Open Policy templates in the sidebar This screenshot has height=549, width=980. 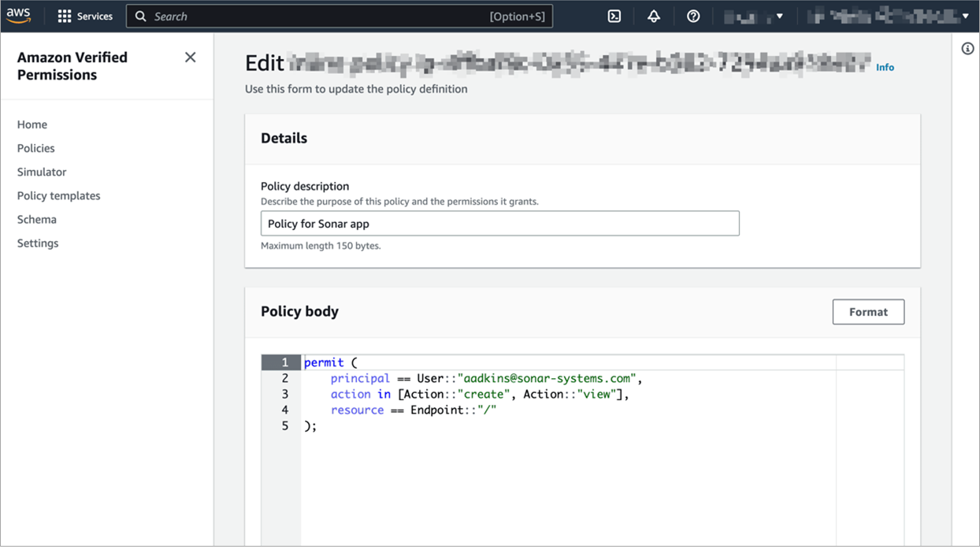click(x=59, y=195)
